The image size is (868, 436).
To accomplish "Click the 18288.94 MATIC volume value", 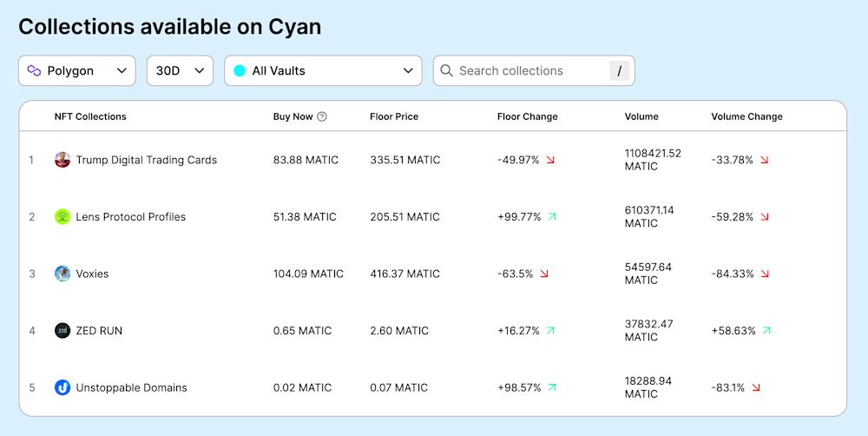I will [648, 387].
